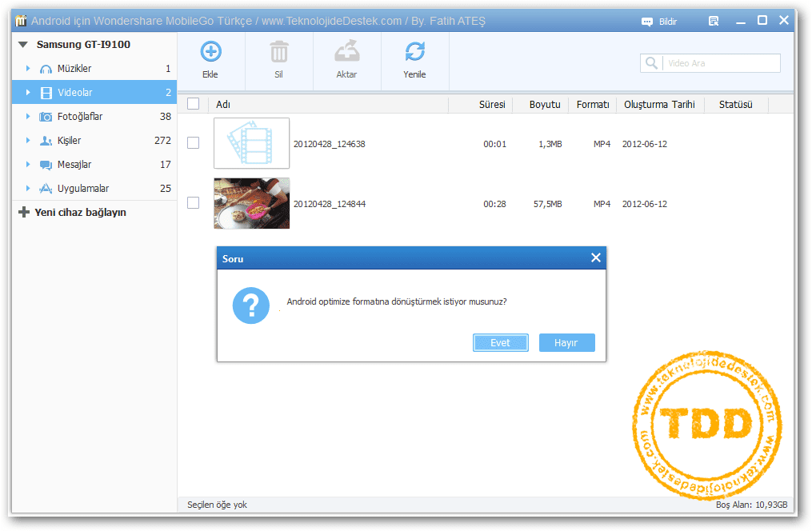The width and height of the screenshot is (812, 531).
Task: Click the question mark icon in Soru dialog
Action: click(251, 305)
